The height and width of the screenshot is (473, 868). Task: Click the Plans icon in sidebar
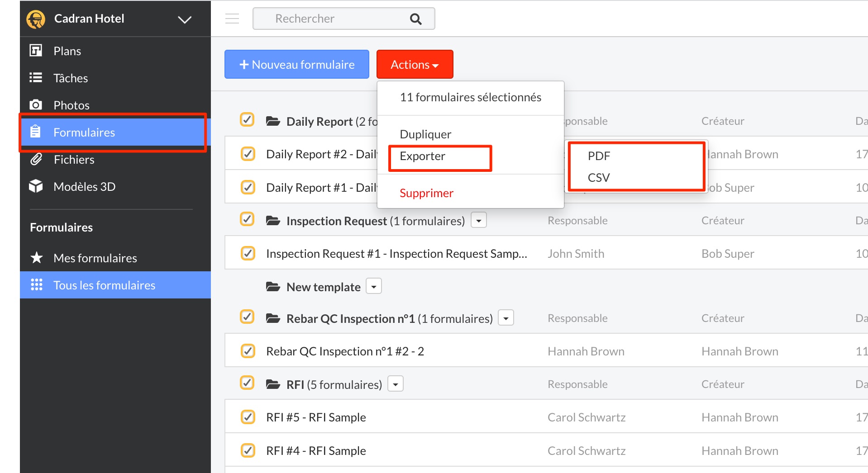(x=36, y=51)
